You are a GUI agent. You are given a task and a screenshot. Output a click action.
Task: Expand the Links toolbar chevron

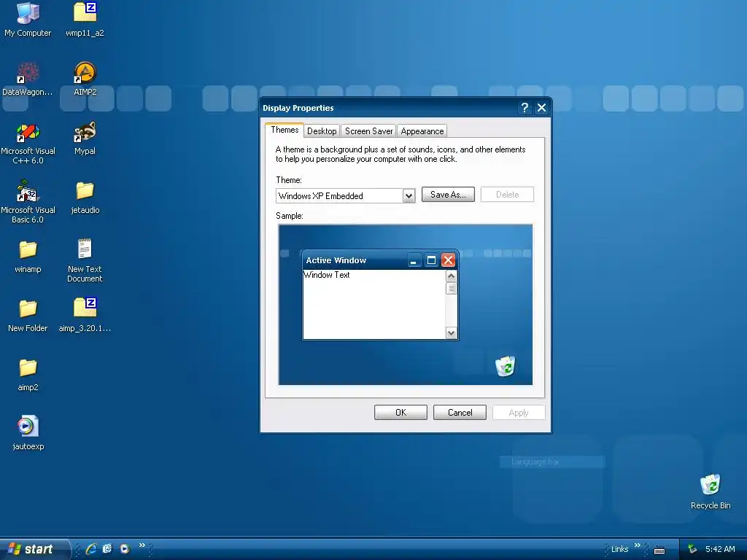tap(638, 545)
